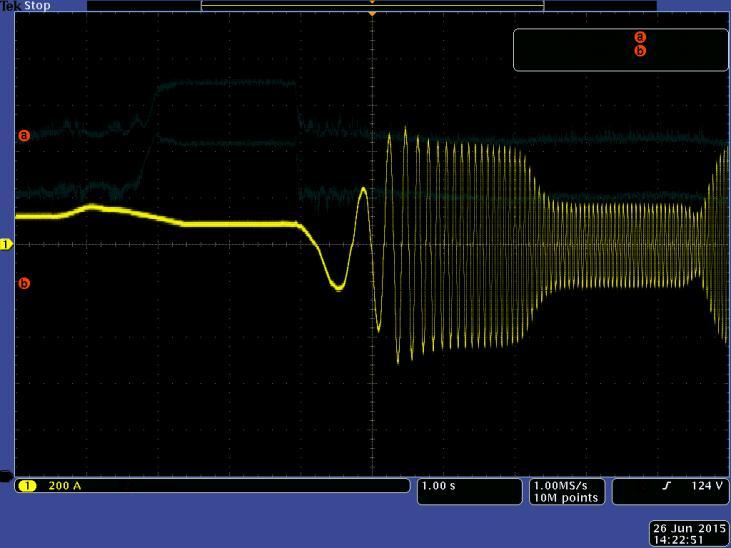Click the 124 V trigger level readout
731x548 pixels.
click(x=707, y=486)
